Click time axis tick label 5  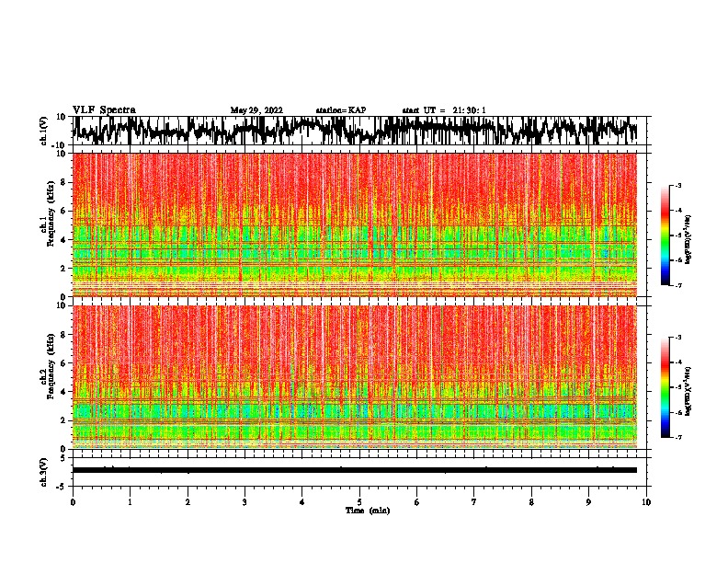[x=359, y=502]
